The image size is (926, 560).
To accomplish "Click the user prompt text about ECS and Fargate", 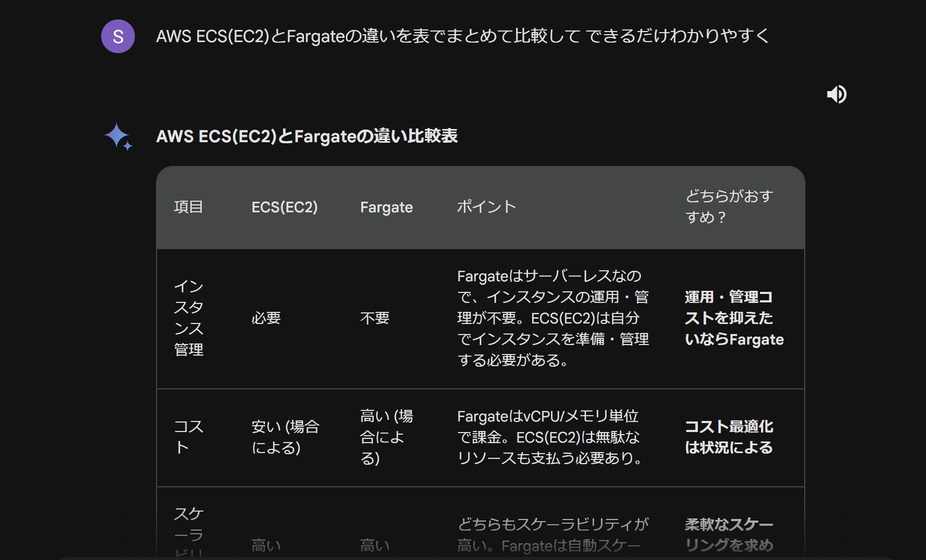I will pyautogui.click(x=462, y=36).
